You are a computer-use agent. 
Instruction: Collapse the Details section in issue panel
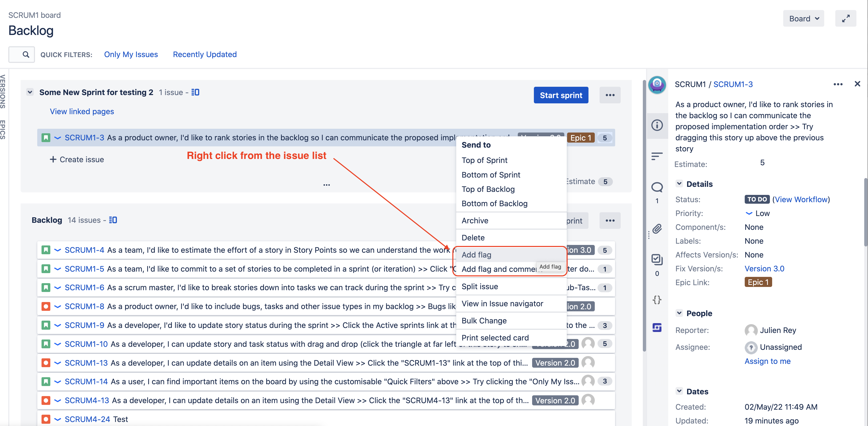679,184
